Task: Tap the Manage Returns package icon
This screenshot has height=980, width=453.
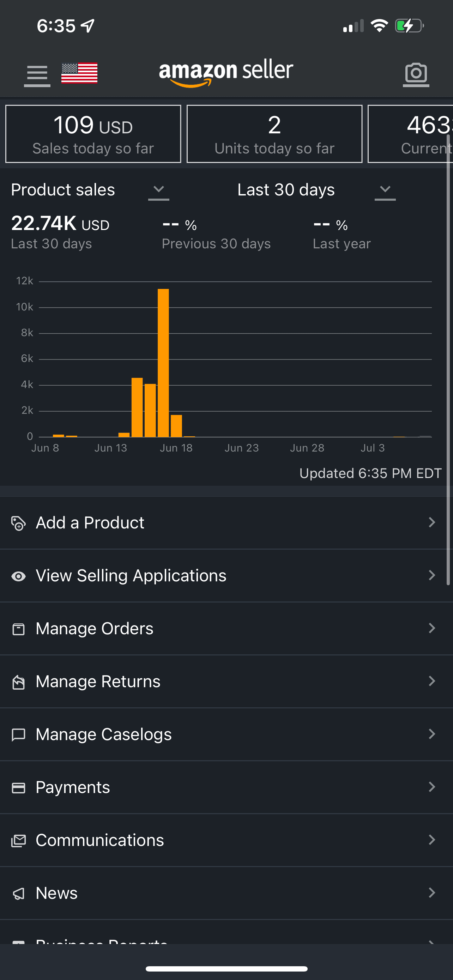Action: click(x=18, y=682)
